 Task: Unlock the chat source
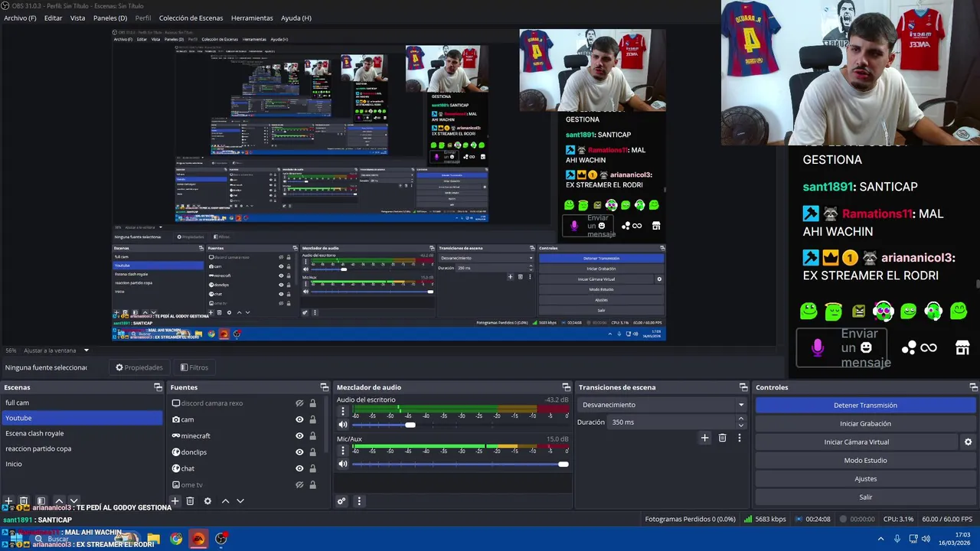coord(312,468)
